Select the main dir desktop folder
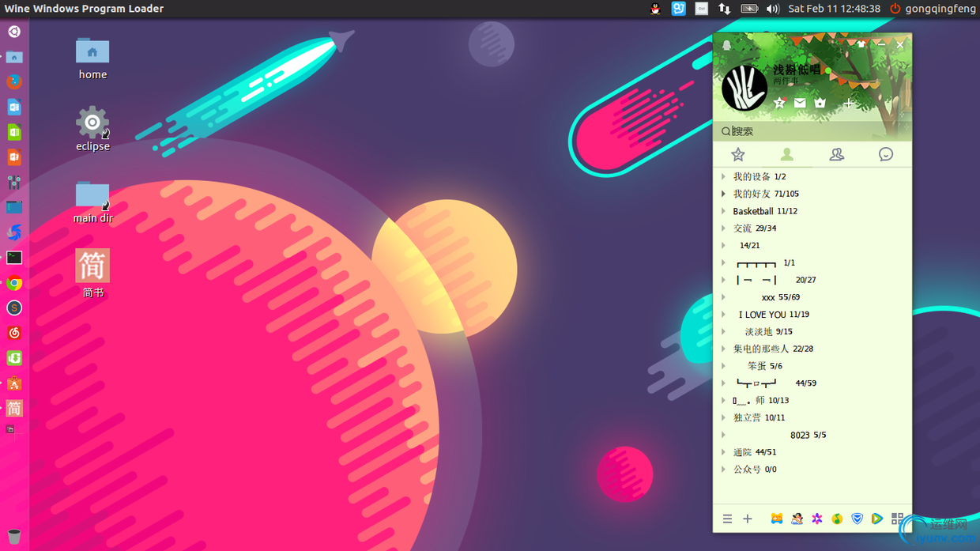Screen dimensions: 980x551 [92, 202]
